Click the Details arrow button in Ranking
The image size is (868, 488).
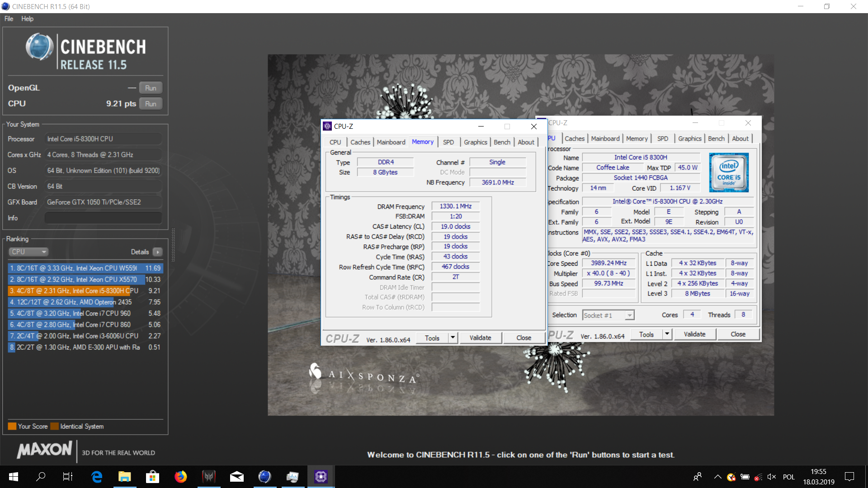click(157, 252)
